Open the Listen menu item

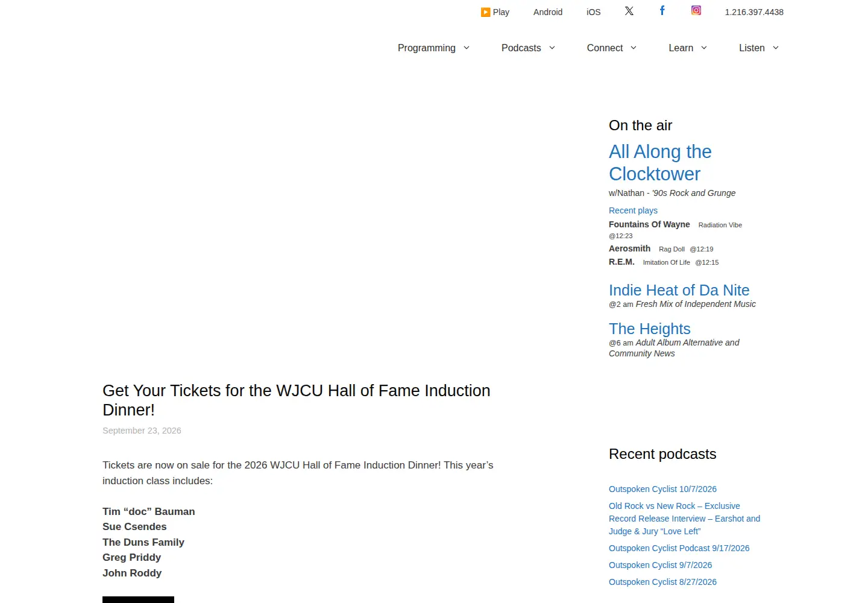click(x=752, y=48)
